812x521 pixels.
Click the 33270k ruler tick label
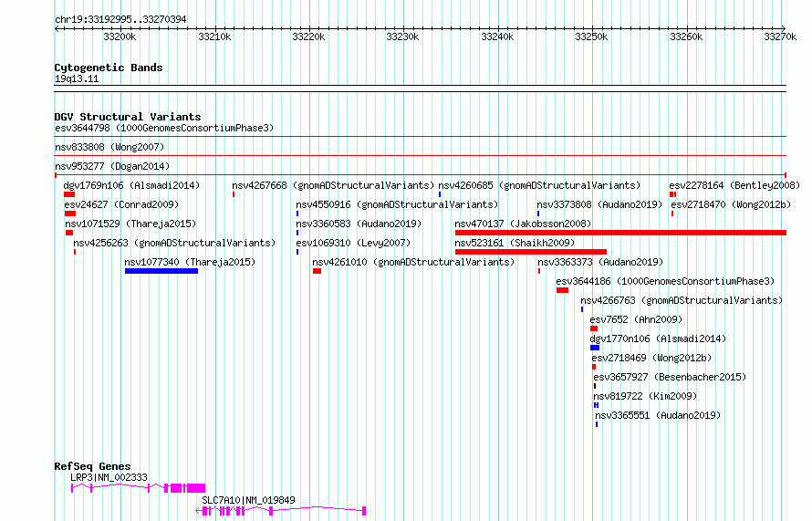(x=780, y=36)
